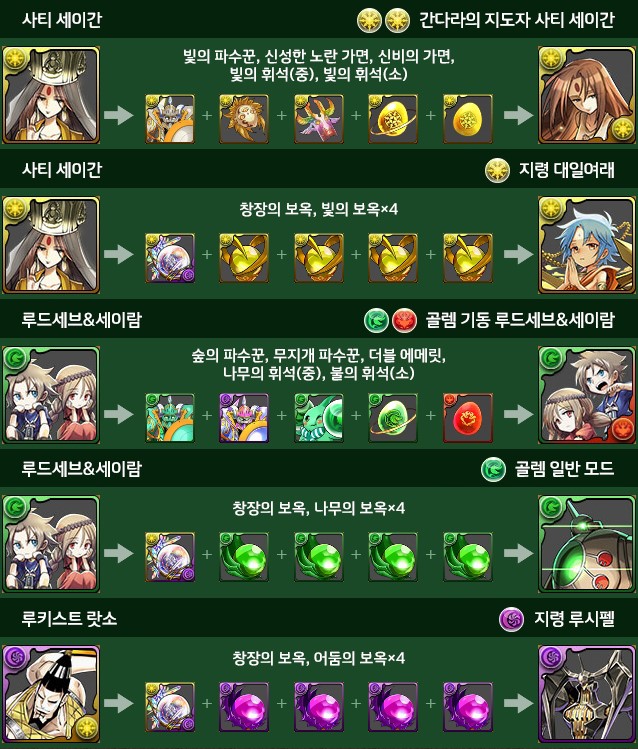Select the 빛의 파수꾼 material icon
Viewport: 638px width, 749px height.
pyautogui.click(x=170, y=119)
